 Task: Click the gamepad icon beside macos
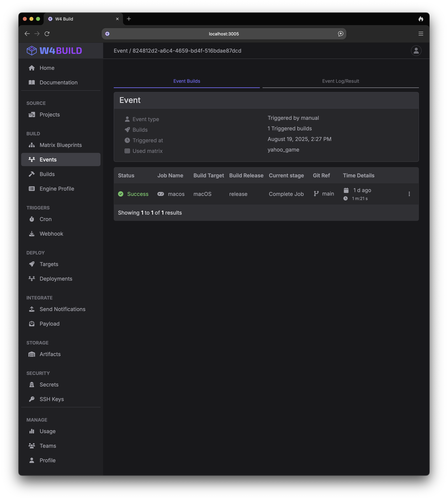pos(161,194)
